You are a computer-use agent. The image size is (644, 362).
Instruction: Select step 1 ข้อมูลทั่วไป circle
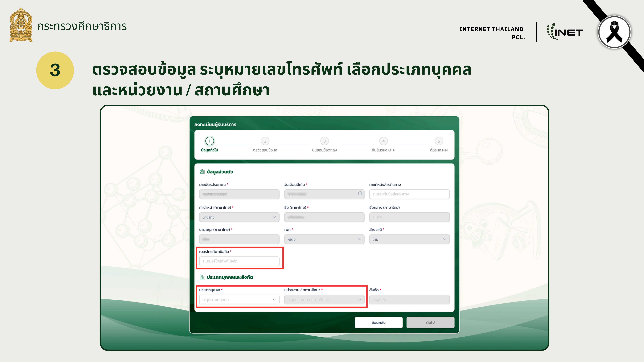pos(210,141)
